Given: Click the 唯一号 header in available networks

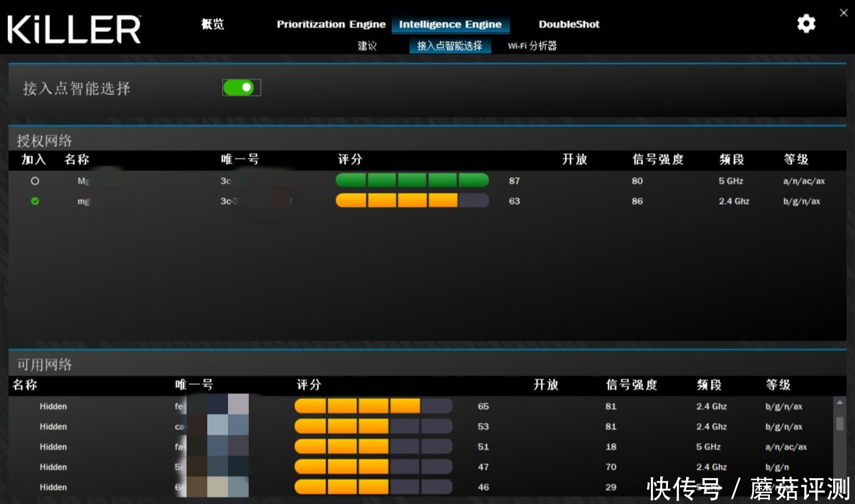Looking at the screenshot, I should [x=194, y=384].
